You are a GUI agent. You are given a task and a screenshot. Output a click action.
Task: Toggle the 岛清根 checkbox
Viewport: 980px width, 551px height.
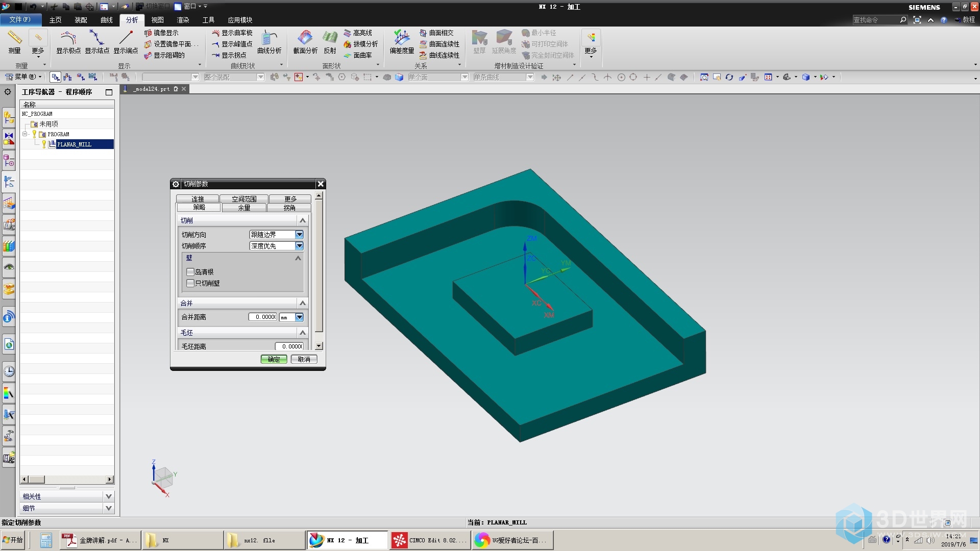point(190,272)
